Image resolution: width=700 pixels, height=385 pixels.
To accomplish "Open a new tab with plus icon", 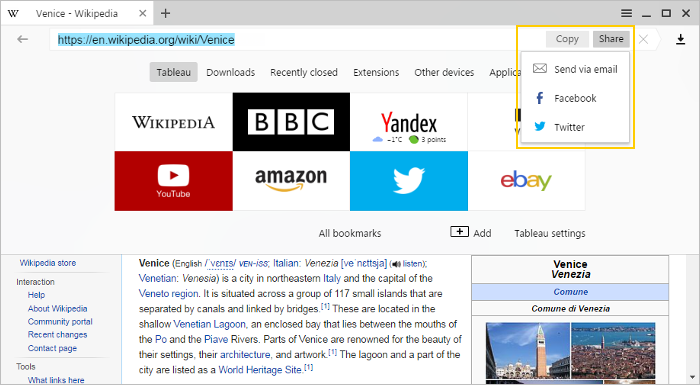I will click(166, 13).
